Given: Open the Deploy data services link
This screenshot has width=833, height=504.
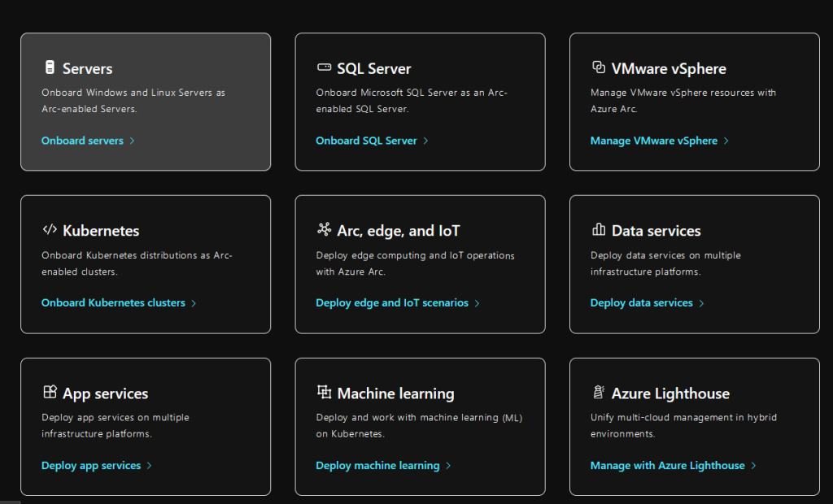Looking at the screenshot, I should coord(641,302).
